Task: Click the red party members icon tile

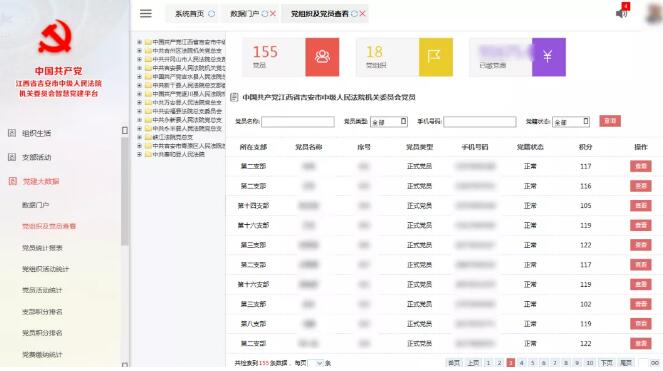Action: (x=322, y=57)
